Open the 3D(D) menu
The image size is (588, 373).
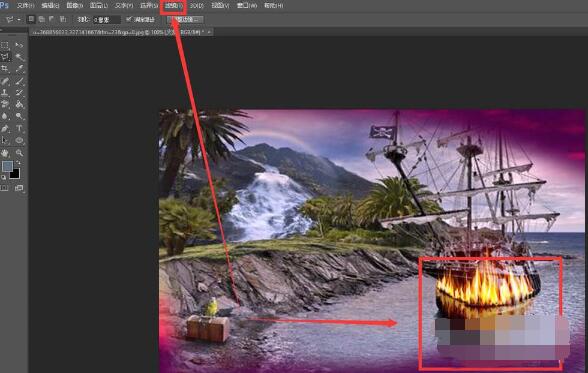coord(197,6)
